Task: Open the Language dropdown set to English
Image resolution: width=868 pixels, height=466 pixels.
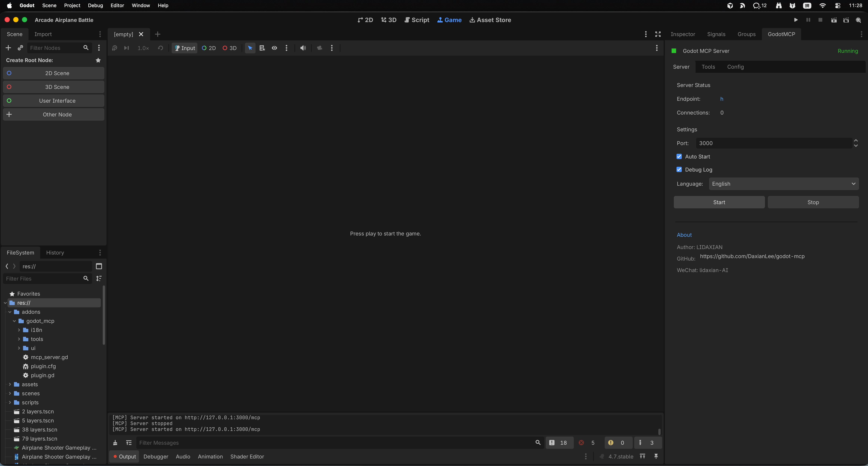Action: (784, 184)
